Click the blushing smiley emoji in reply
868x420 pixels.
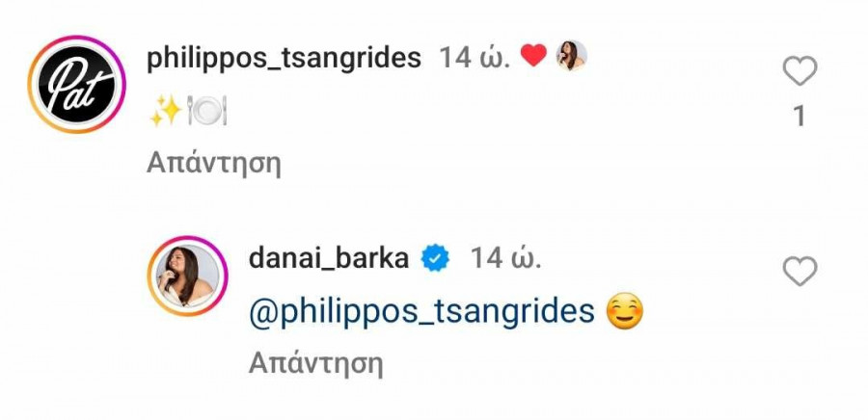coord(625,311)
